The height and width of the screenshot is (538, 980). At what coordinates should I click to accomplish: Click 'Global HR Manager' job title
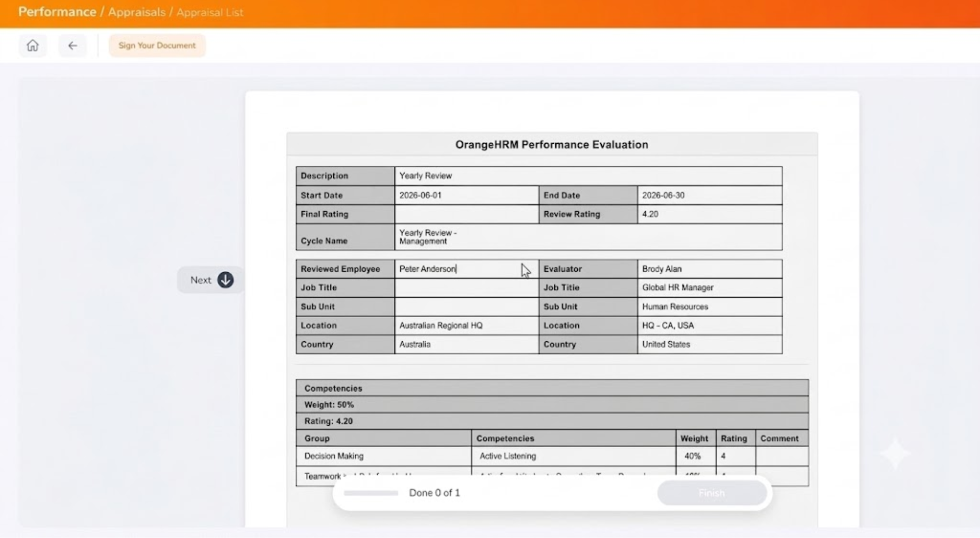point(678,288)
